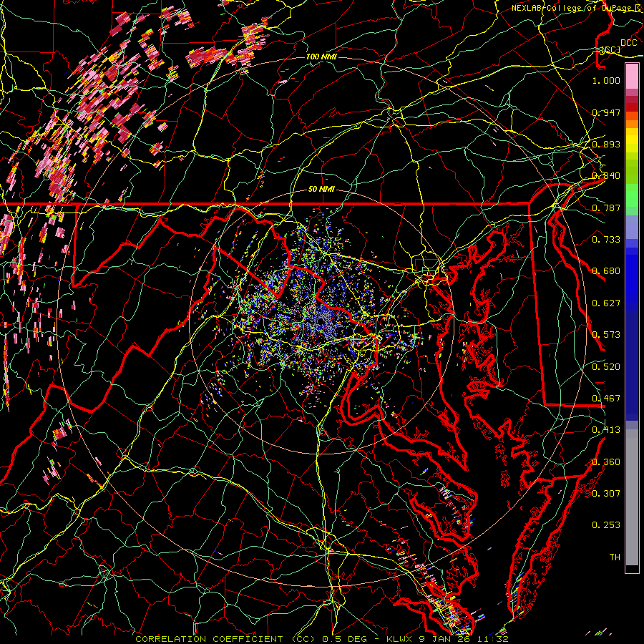Image resolution: width=644 pixels, height=644 pixels.
Task: Click the TH threshold label on the legend
Action: click(x=615, y=557)
